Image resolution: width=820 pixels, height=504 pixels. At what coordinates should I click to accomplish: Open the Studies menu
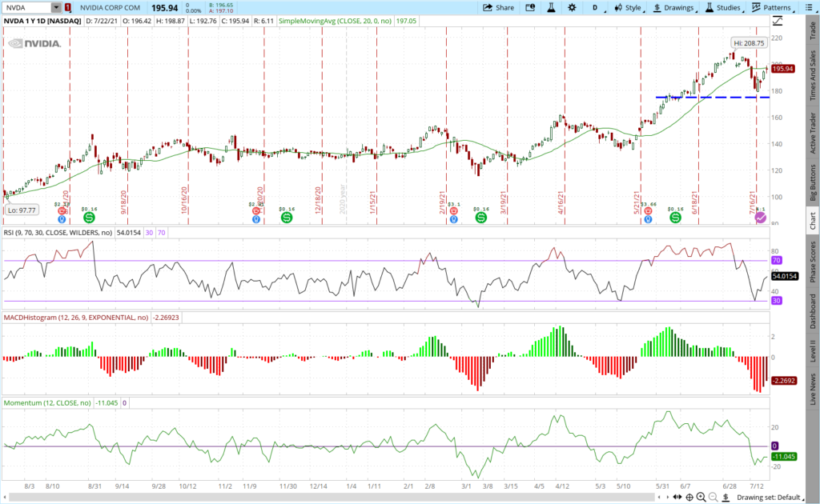[723, 7]
